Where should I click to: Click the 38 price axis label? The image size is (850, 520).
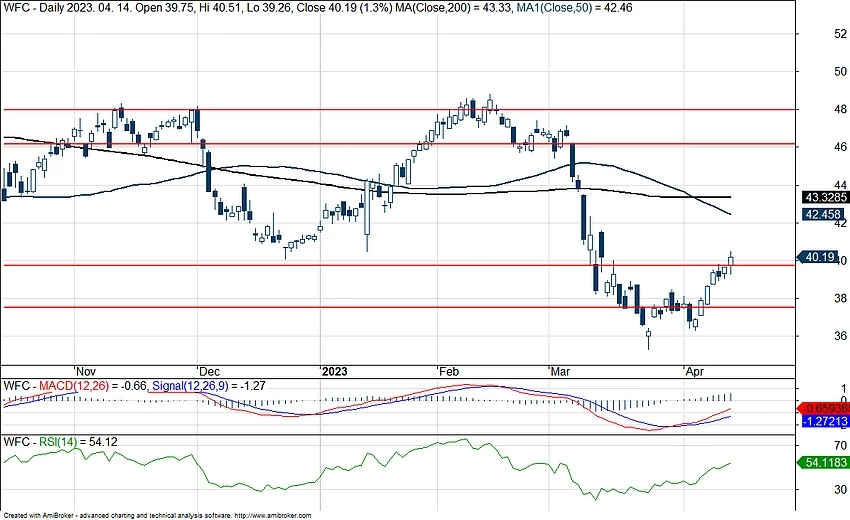(x=840, y=298)
